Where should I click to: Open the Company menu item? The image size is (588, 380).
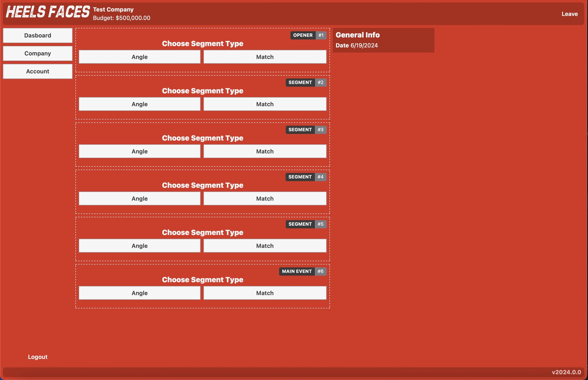pos(38,54)
